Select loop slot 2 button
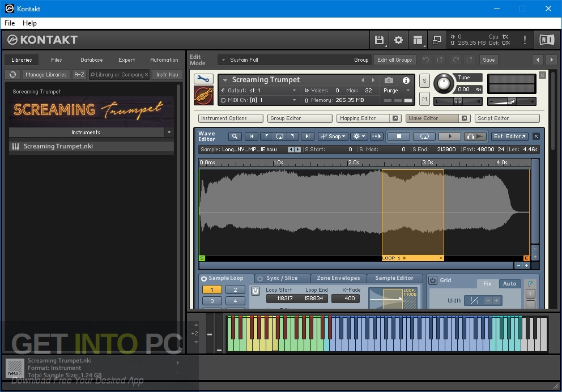The width and height of the screenshot is (562, 392). tap(235, 290)
